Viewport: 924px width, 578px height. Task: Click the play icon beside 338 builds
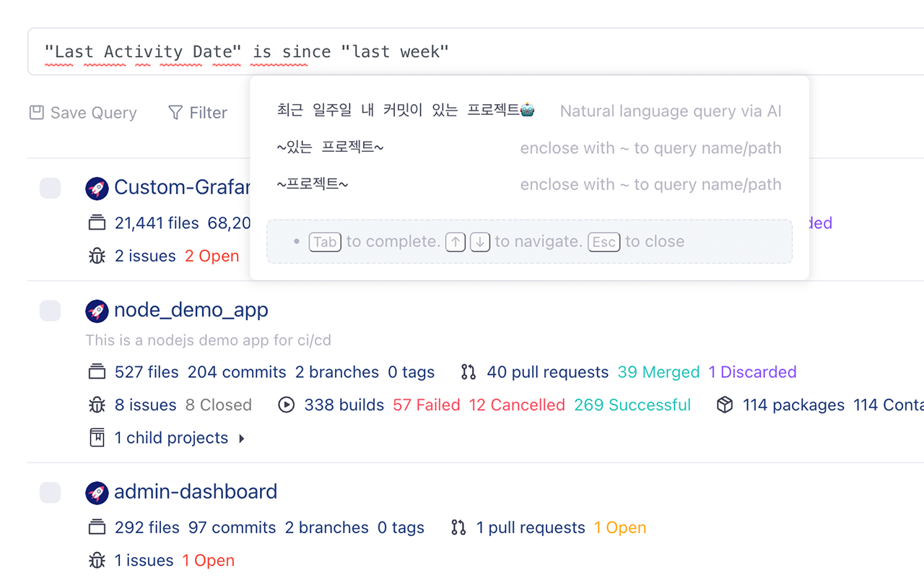287,405
